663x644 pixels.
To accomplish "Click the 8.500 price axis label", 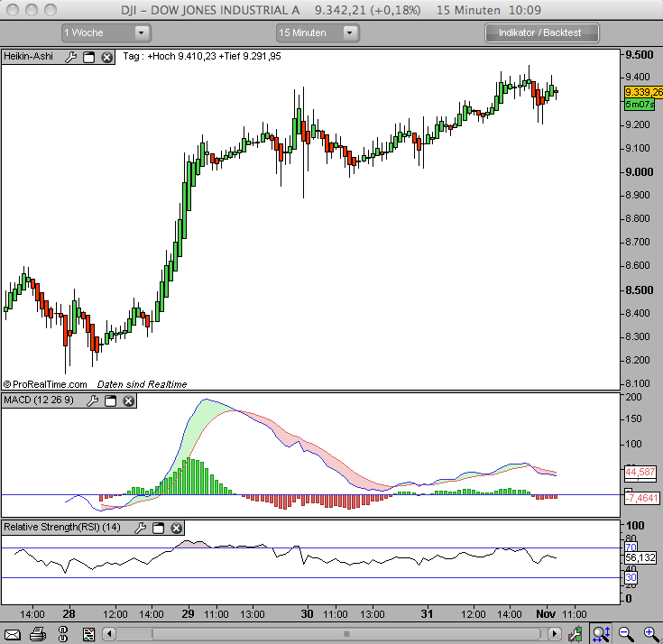I will [x=640, y=290].
